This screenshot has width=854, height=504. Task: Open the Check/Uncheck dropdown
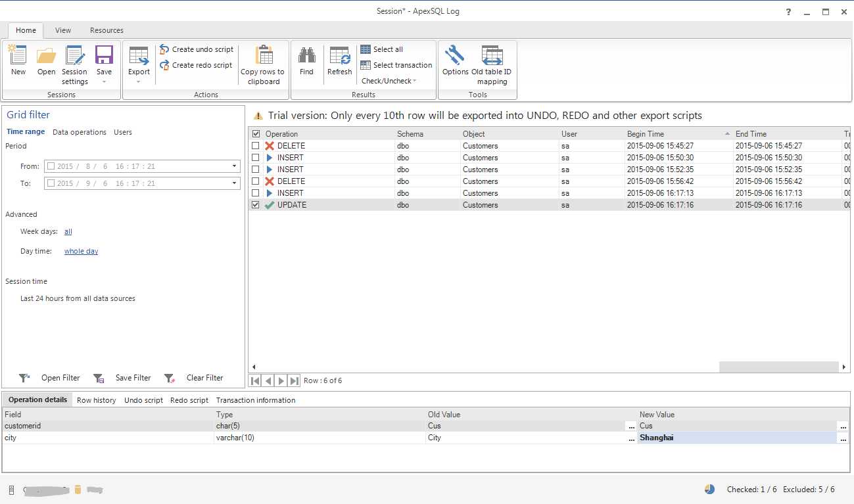coord(389,81)
